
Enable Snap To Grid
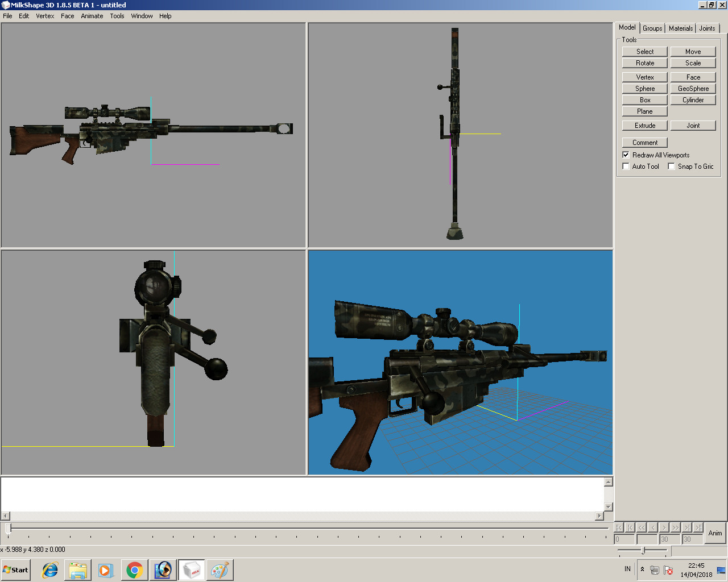pos(671,166)
